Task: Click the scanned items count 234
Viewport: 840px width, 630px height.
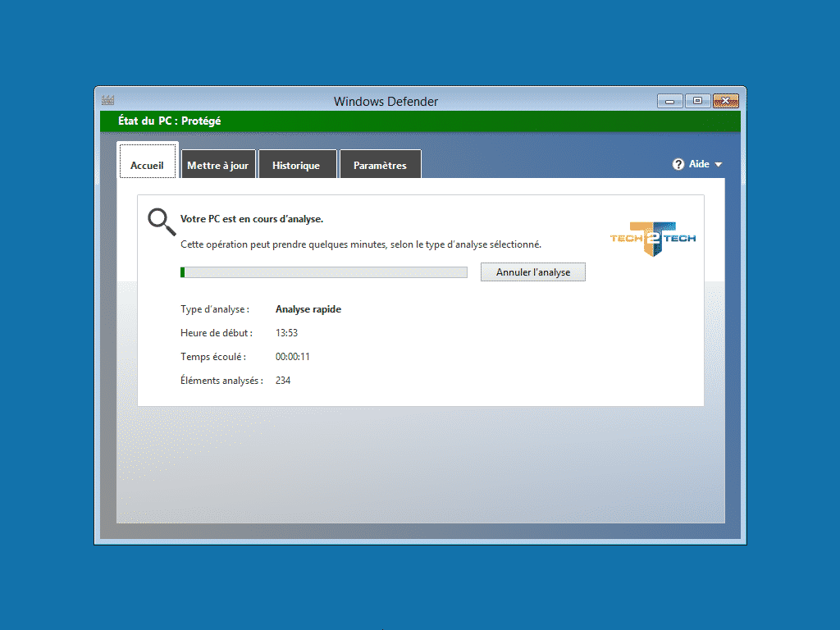Action: pos(283,381)
